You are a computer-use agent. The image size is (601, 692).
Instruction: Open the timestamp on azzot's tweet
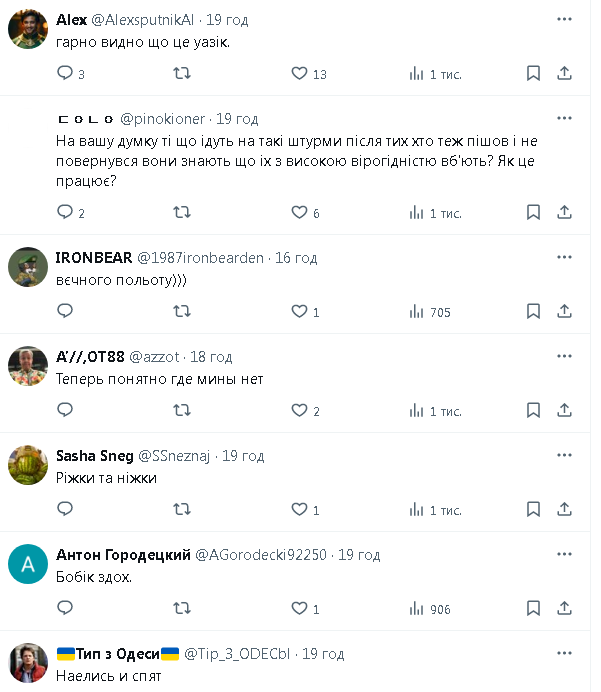pos(210,357)
